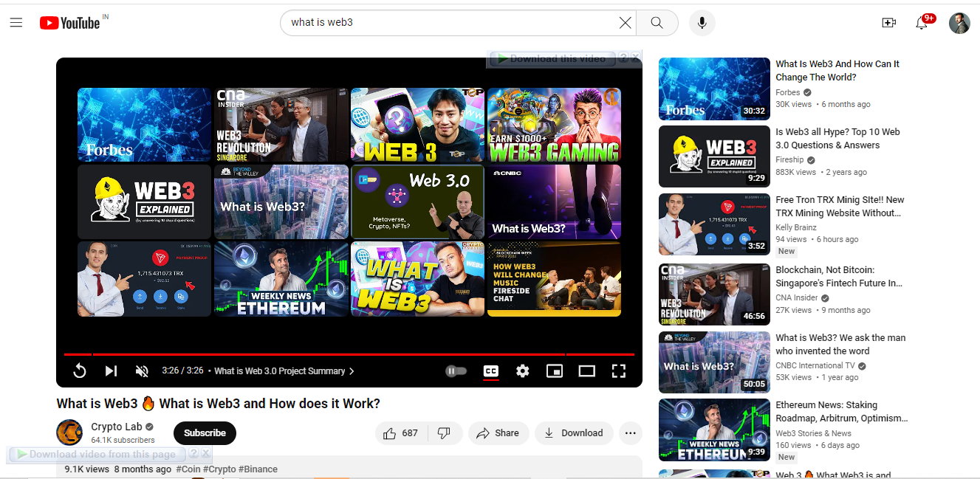
Task: Go fullscreen on the player
Action: pos(619,371)
